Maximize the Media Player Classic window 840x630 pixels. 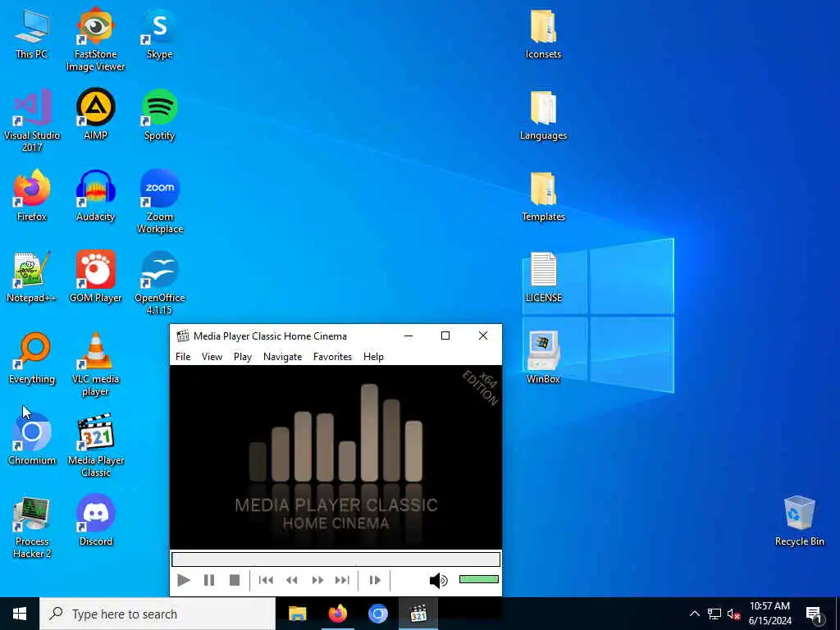click(445, 336)
